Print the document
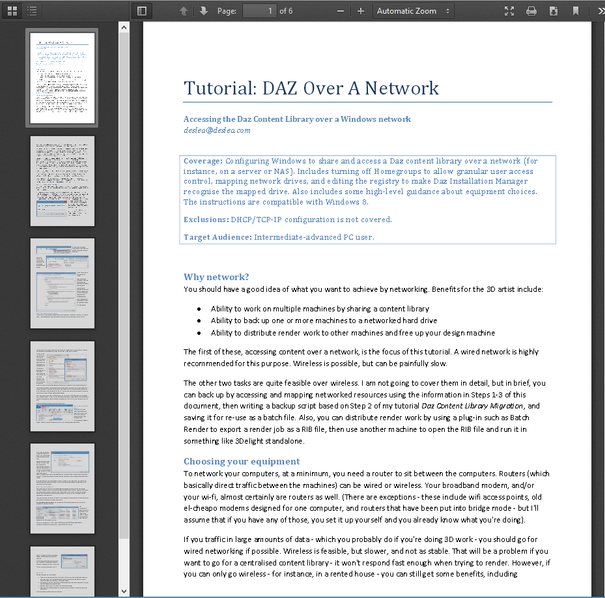This screenshot has height=598, width=605. click(x=531, y=11)
